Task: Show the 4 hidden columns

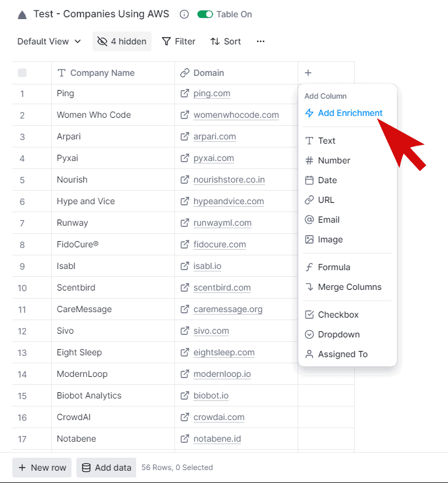Action: pos(122,41)
